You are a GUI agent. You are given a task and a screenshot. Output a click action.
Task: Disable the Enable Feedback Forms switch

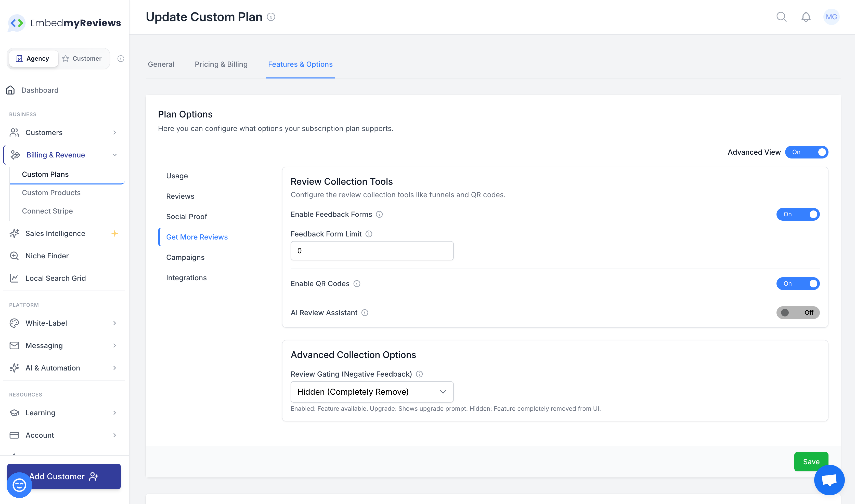coord(798,214)
